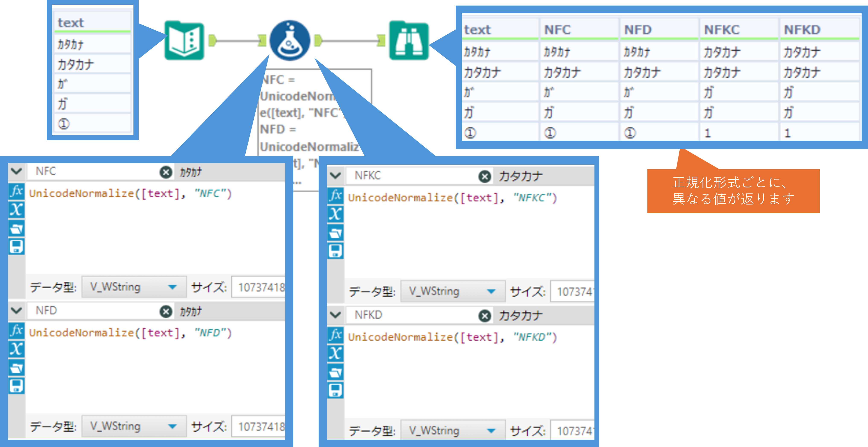Delete the NFC expression with X button
The width and height of the screenshot is (868, 447).
click(x=165, y=172)
